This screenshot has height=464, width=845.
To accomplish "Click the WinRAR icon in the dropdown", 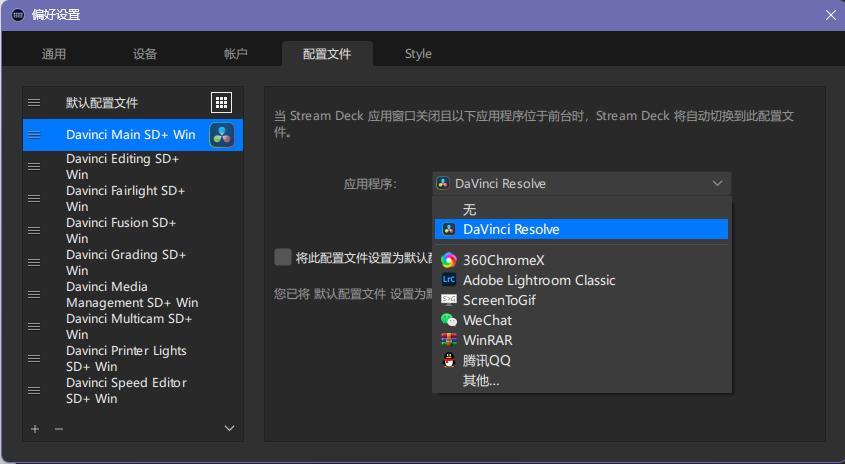I will (x=449, y=340).
